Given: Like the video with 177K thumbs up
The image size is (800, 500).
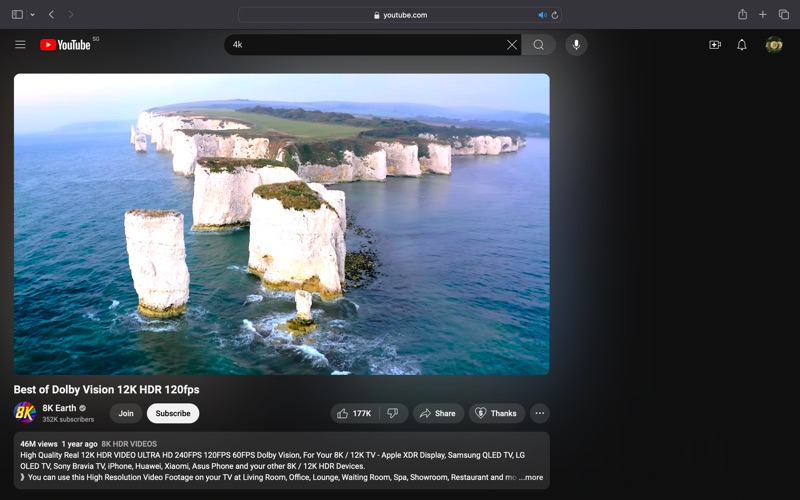Looking at the screenshot, I should click(355, 413).
